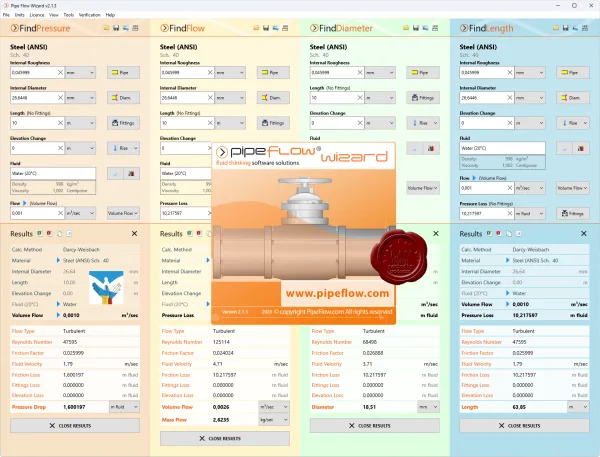Clear Length value in FindDiameter panel
Image resolution: width=600 pixels, height=457 pixels.
[x=360, y=98]
